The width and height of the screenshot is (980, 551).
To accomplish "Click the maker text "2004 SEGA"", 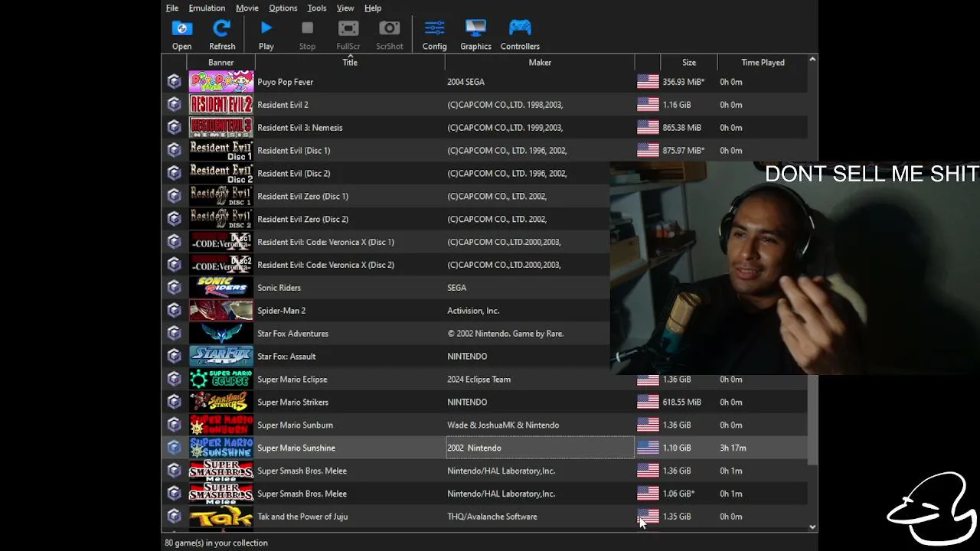I will [x=465, y=82].
